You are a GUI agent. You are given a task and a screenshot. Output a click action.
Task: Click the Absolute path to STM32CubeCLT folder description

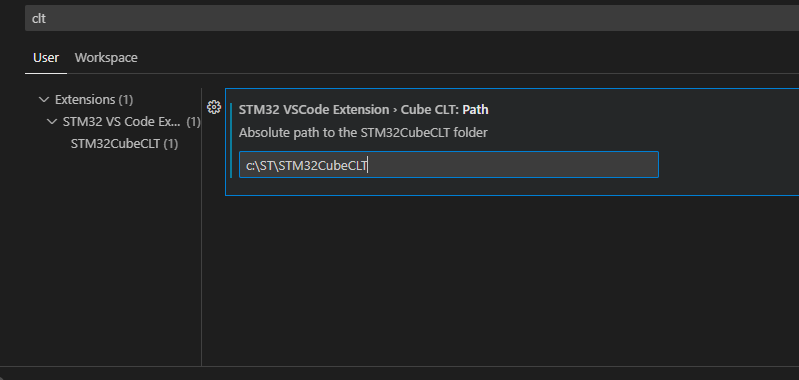coord(363,133)
